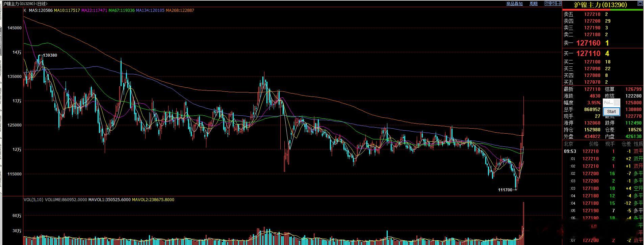Click the 卖一 ask price 127160
Screen dimensions: 644x245
pyautogui.click(x=588, y=43)
